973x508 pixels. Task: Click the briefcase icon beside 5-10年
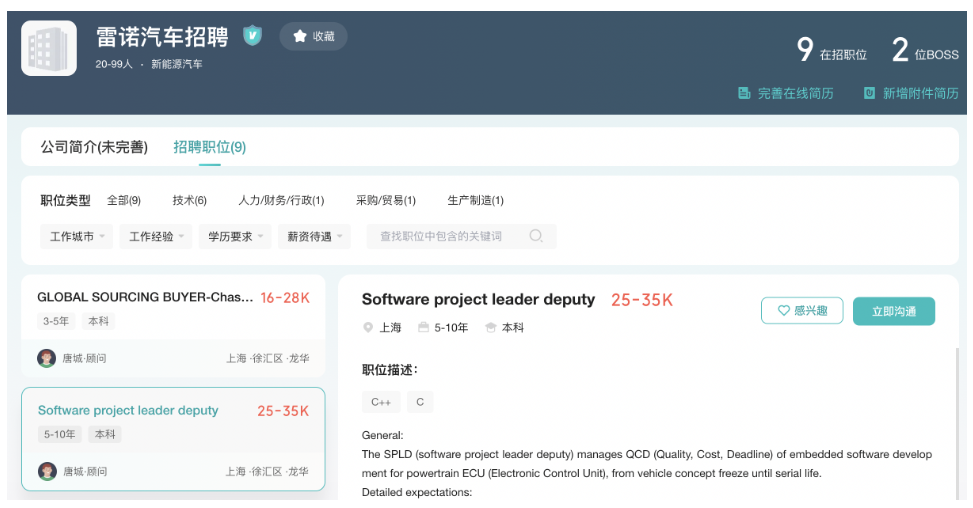[423, 327]
